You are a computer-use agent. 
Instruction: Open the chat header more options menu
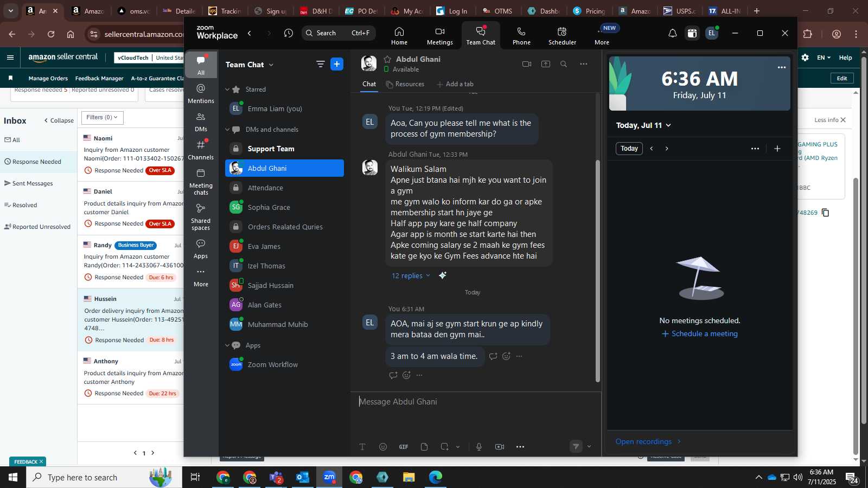coord(584,64)
